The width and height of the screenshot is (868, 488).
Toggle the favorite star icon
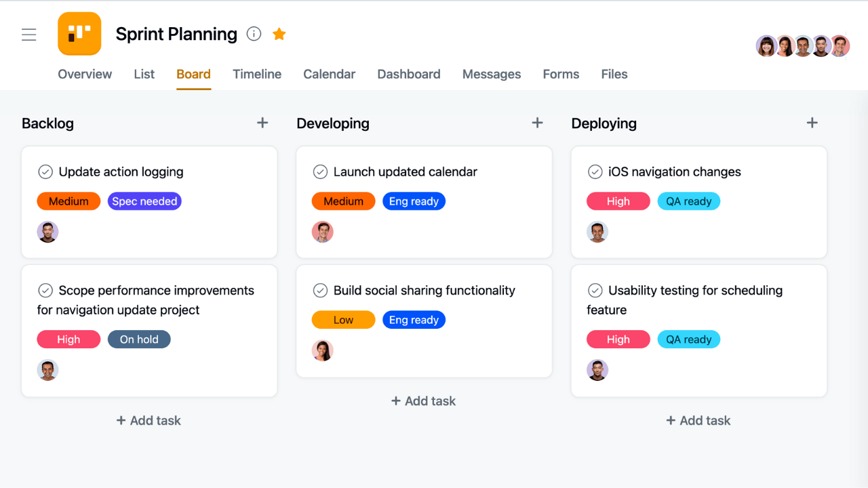pyautogui.click(x=279, y=34)
